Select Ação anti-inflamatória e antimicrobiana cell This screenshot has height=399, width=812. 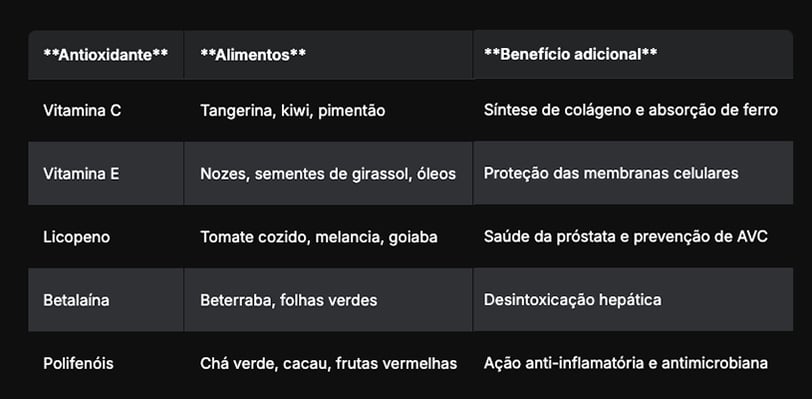tap(633, 363)
